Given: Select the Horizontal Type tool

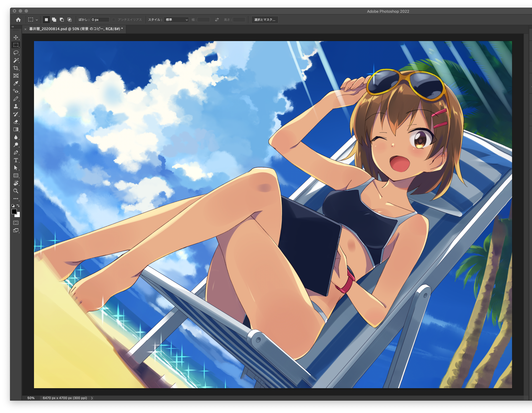Looking at the screenshot, I should point(16,160).
